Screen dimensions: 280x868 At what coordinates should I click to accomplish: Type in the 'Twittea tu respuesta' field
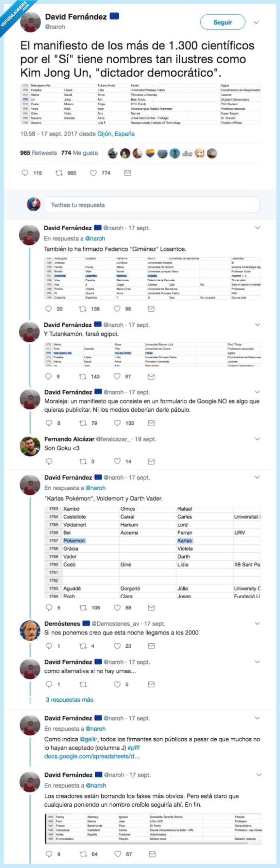[151, 205]
